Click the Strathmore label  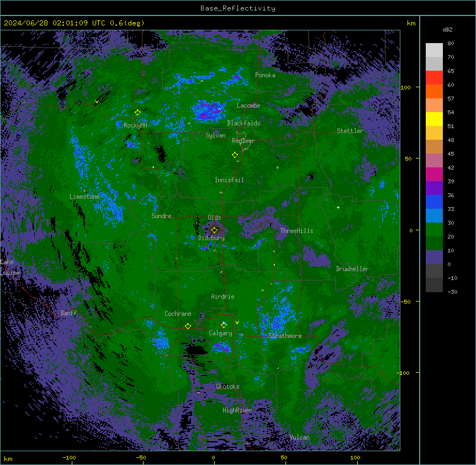tap(285, 336)
